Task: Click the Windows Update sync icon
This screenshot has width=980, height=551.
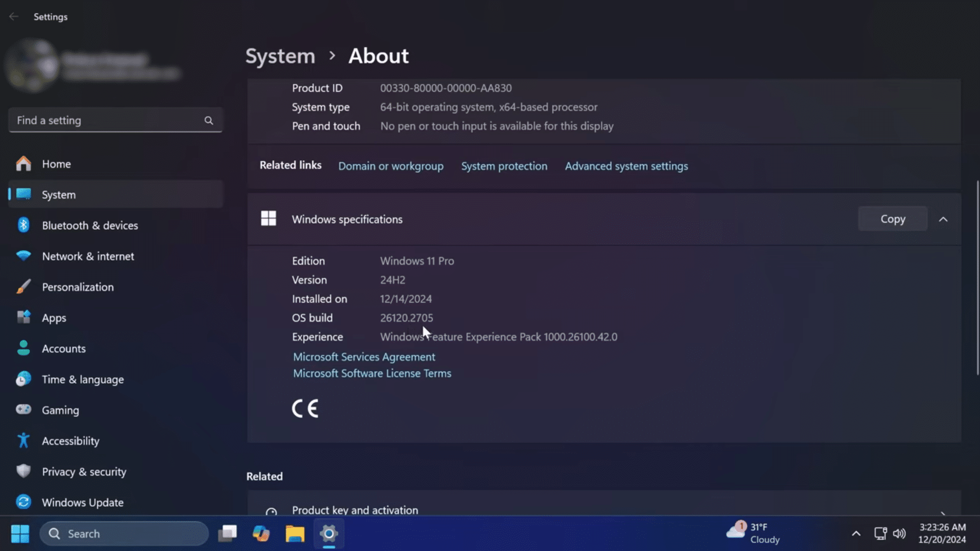Action: point(23,502)
